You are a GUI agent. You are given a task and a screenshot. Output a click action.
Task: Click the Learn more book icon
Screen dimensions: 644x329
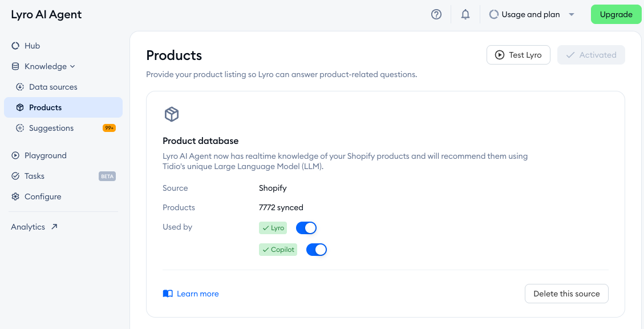168,294
